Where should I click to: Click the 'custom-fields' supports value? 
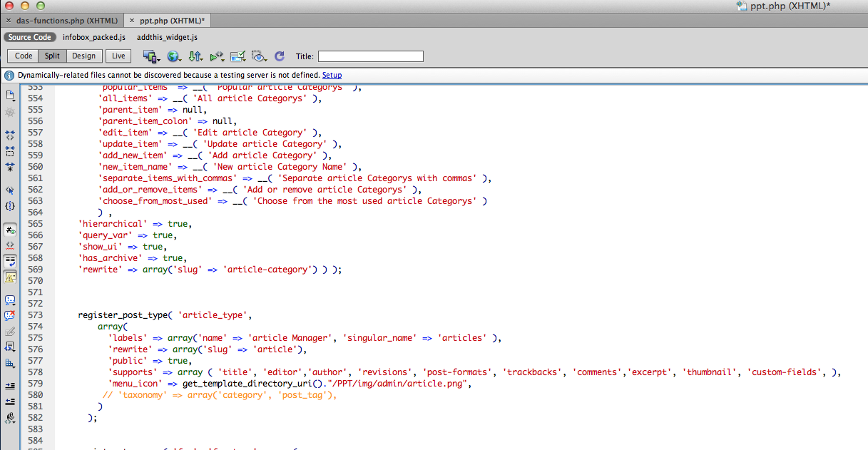coord(783,372)
